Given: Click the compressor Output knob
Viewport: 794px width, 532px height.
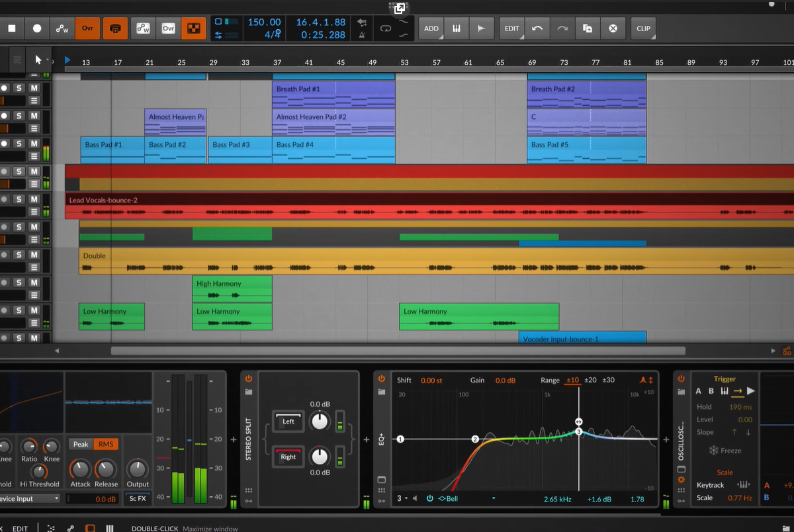Looking at the screenshot, I should [138, 469].
